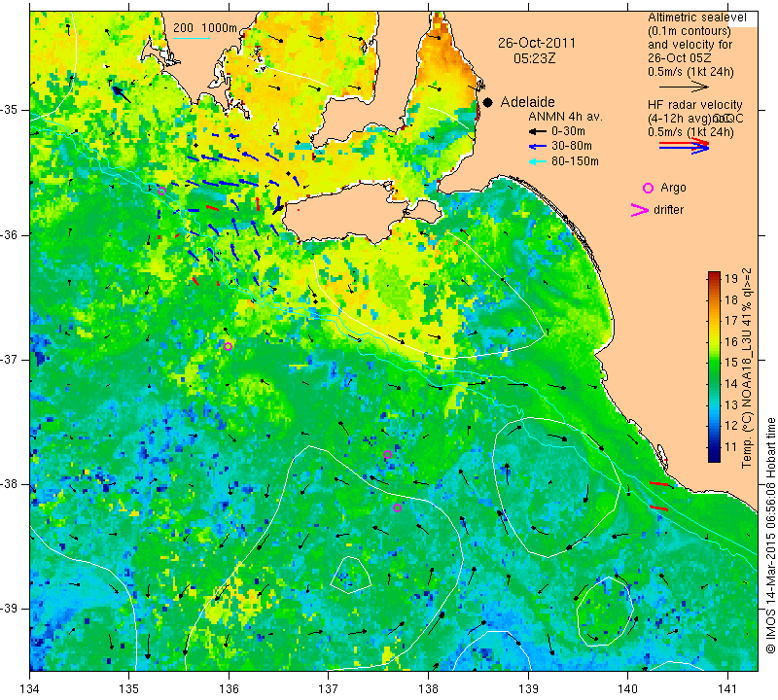This screenshot has height=700, width=778.
Task: Click the red and blue HF radar velocity arrows
Action: pyautogui.click(x=685, y=146)
